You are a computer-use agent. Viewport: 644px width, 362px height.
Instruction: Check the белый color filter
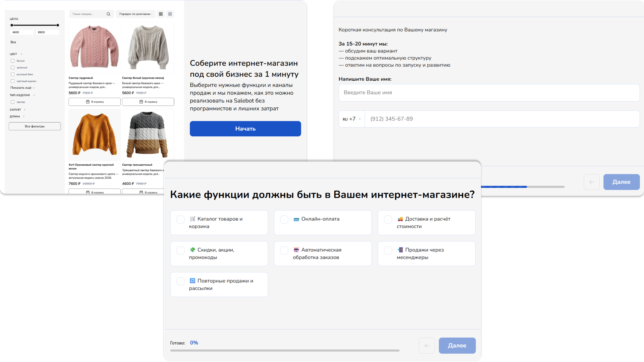(x=13, y=61)
